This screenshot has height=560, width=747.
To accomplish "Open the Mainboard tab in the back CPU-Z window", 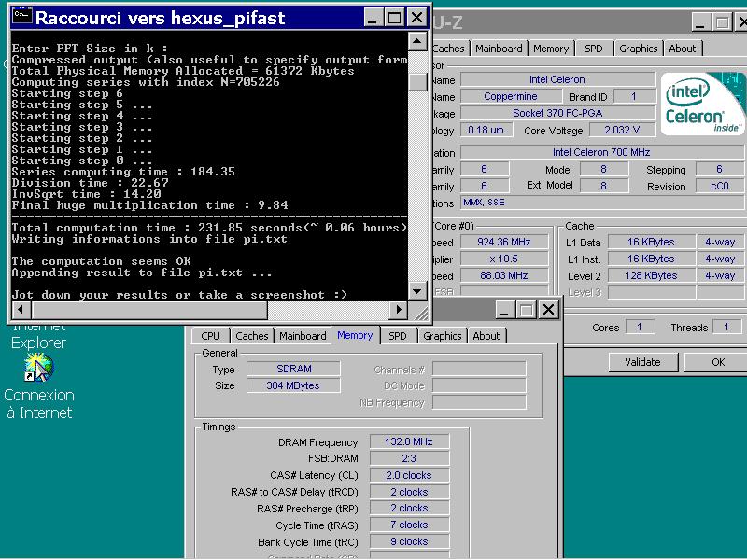I will pyautogui.click(x=499, y=49).
